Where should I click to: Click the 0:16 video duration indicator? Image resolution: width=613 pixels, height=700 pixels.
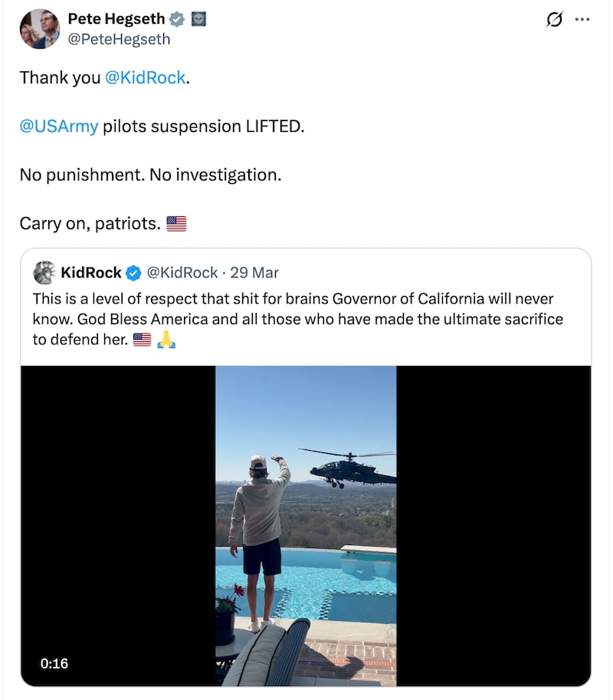(x=52, y=664)
